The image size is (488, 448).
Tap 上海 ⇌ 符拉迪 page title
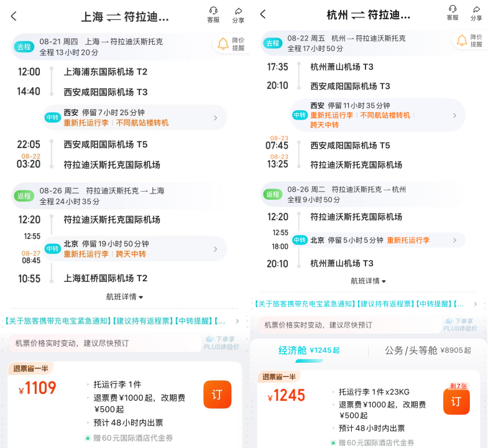[x=125, y=17]
